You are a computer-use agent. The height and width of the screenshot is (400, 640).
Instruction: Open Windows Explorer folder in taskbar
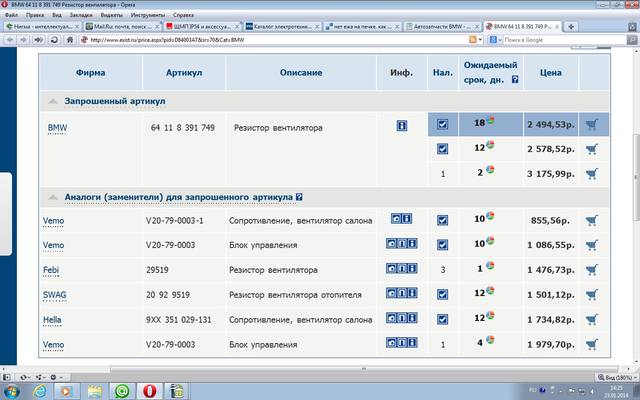(x=94, y=391)
